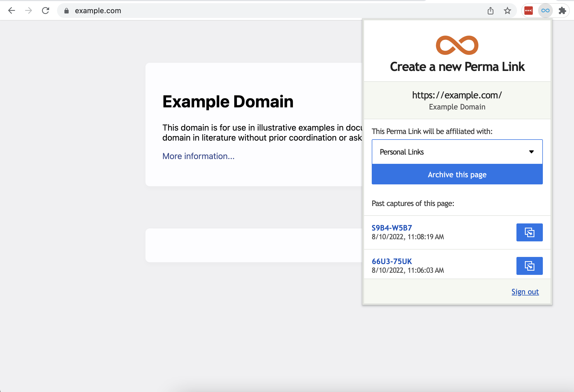Open the Perma.cc extension popup icon
574x392 pixels.
[x=545, y=11]
